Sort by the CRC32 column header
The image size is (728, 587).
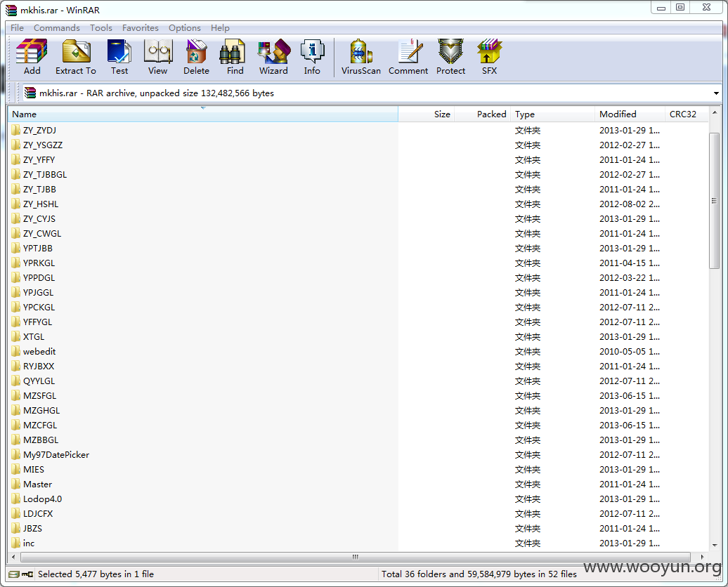pos(687,114)
